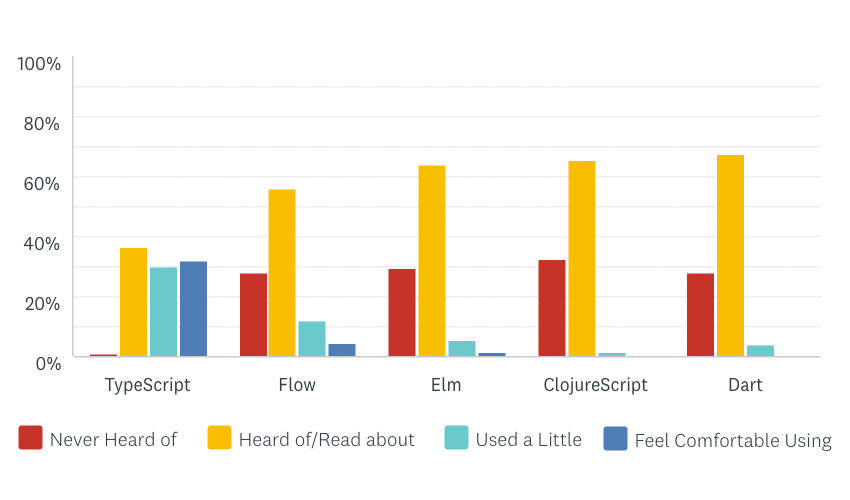Click the Elm axis label
Image resolution: width=850 pixels, height=500 pixels.
(x=446, y=385)
